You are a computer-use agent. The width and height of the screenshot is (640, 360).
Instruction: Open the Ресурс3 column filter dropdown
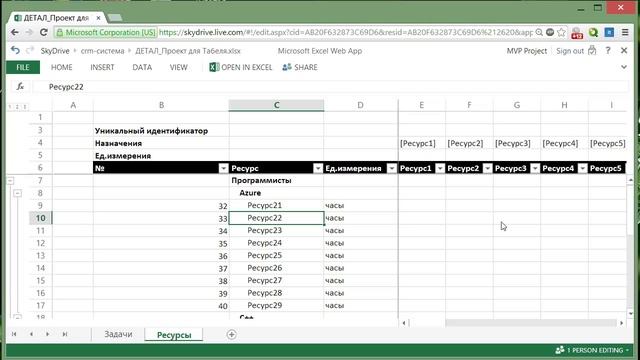(x=535, y=168)
